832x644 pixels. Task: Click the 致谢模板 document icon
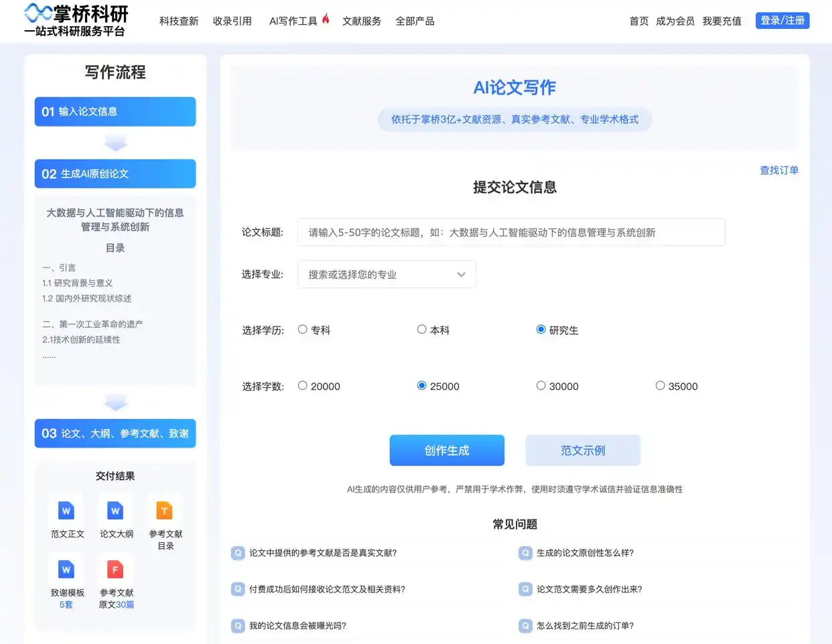66,569
